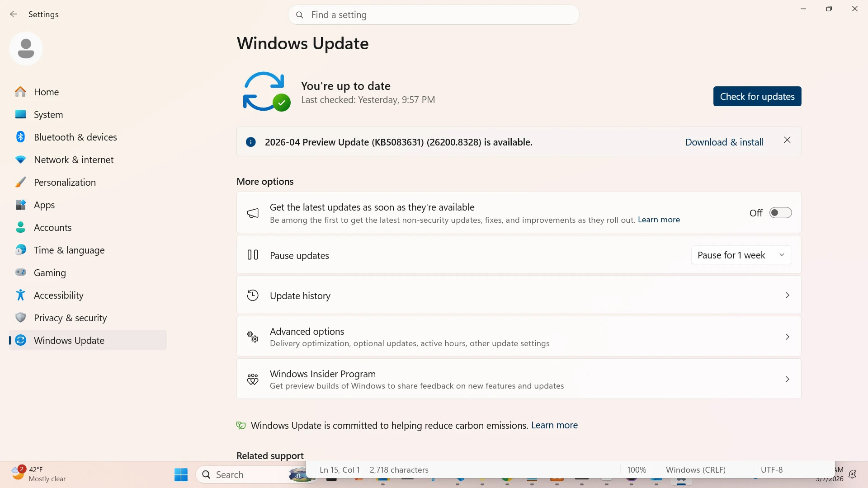
Task: Open Learn more link about carbon emissions
Action: (x=554, y=425)
